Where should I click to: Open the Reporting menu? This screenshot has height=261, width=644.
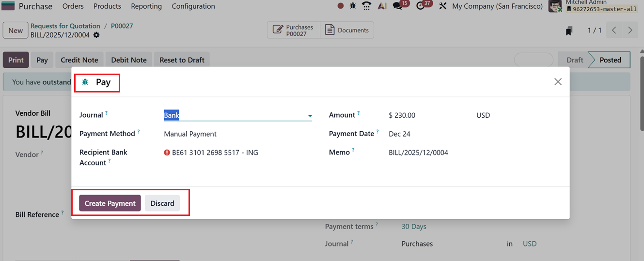(146, 6)
